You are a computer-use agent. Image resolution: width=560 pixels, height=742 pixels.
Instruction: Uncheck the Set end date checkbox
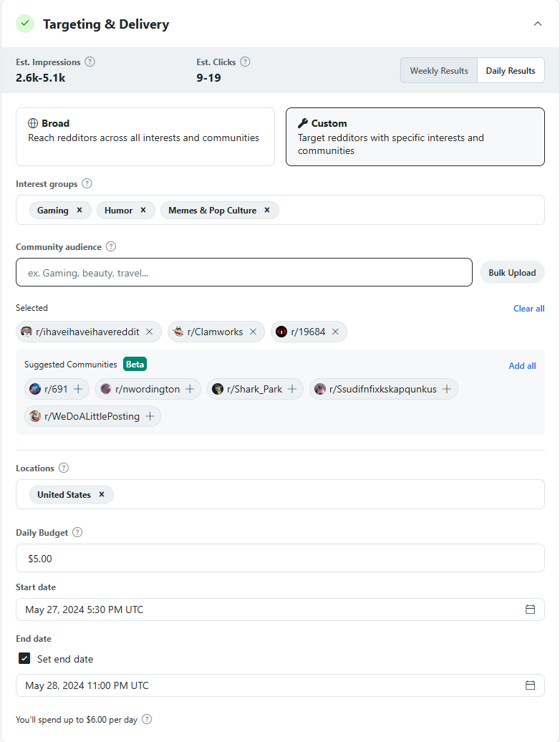tap(24, 659)
